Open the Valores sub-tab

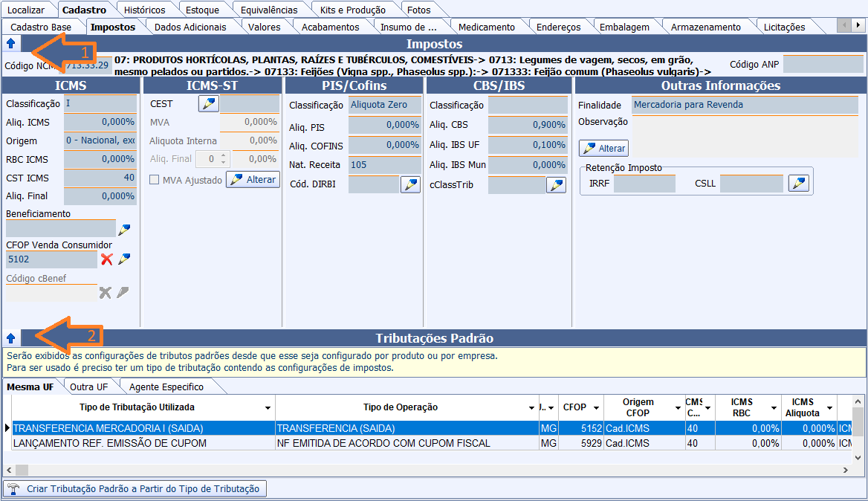(264, 27)
